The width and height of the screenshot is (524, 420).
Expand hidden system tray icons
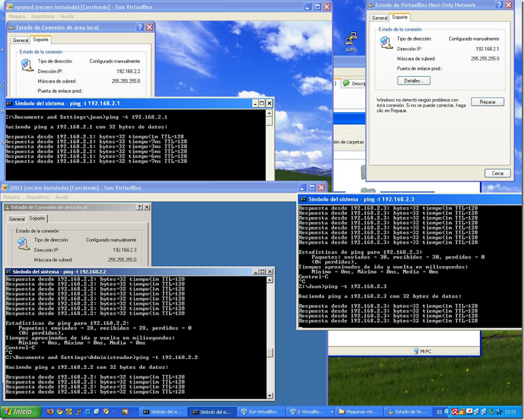(447, 412)
